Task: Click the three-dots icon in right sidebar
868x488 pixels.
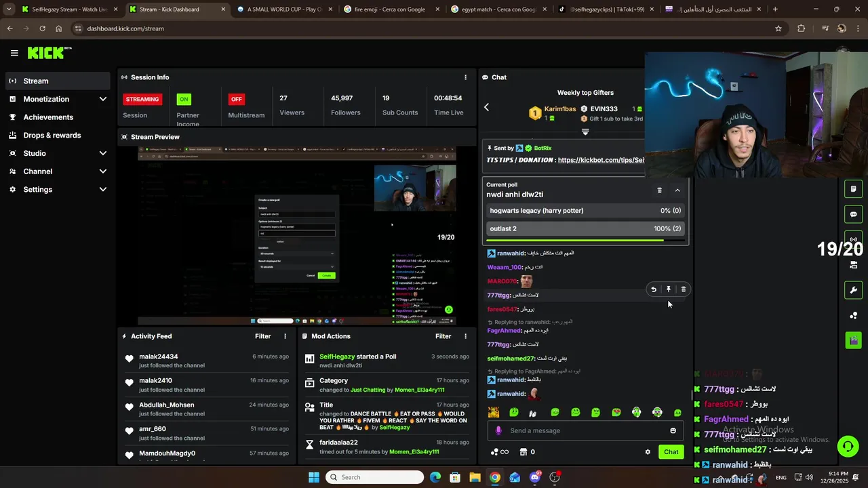Action: pos(853,315)
